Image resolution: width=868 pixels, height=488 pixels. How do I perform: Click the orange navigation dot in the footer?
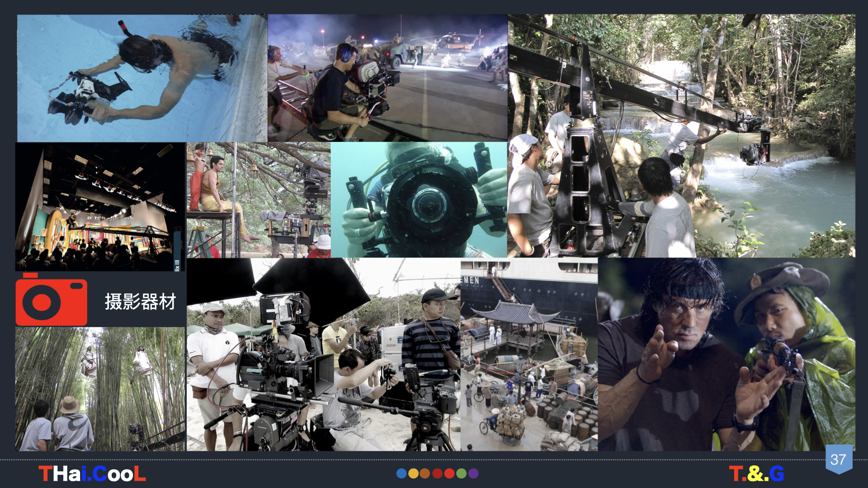[x=425, y=474]
